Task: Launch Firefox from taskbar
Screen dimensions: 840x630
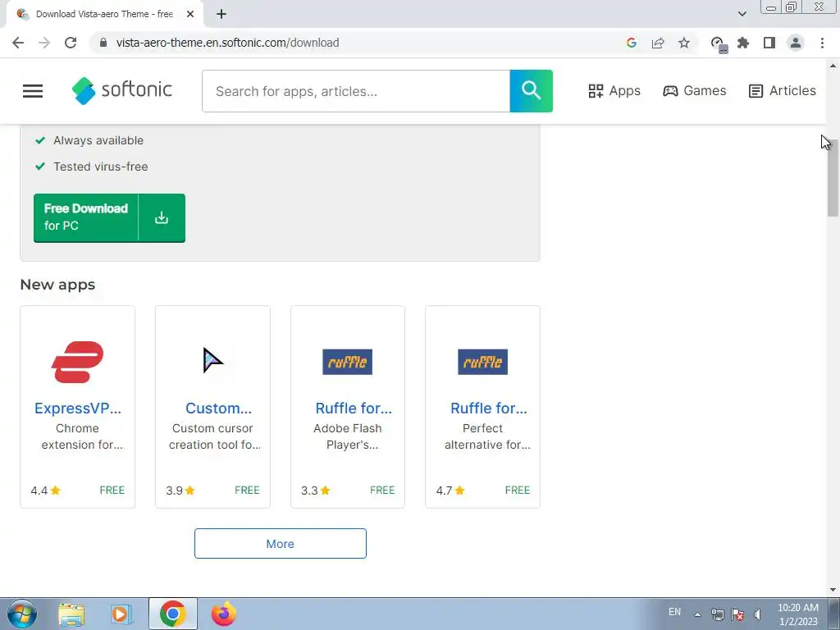Action: click(223, 614)
